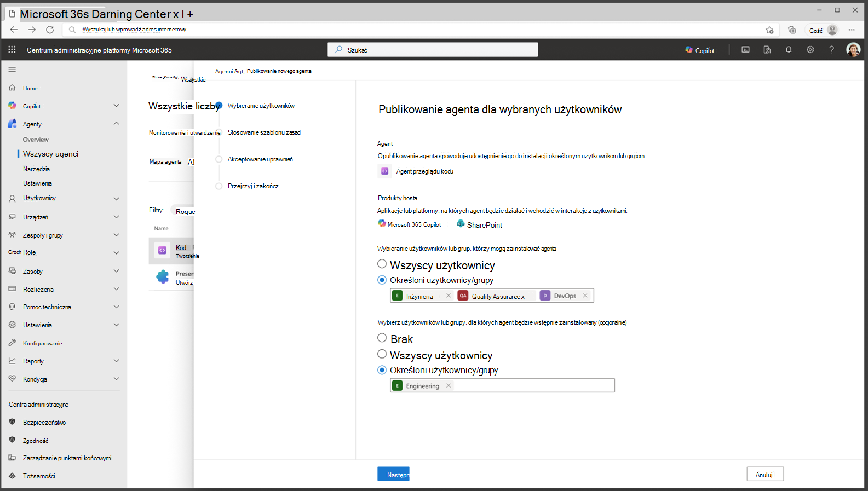Expand the Role navigation section
The width and height of the screenshot is (868, 491).
coord(116,252)
